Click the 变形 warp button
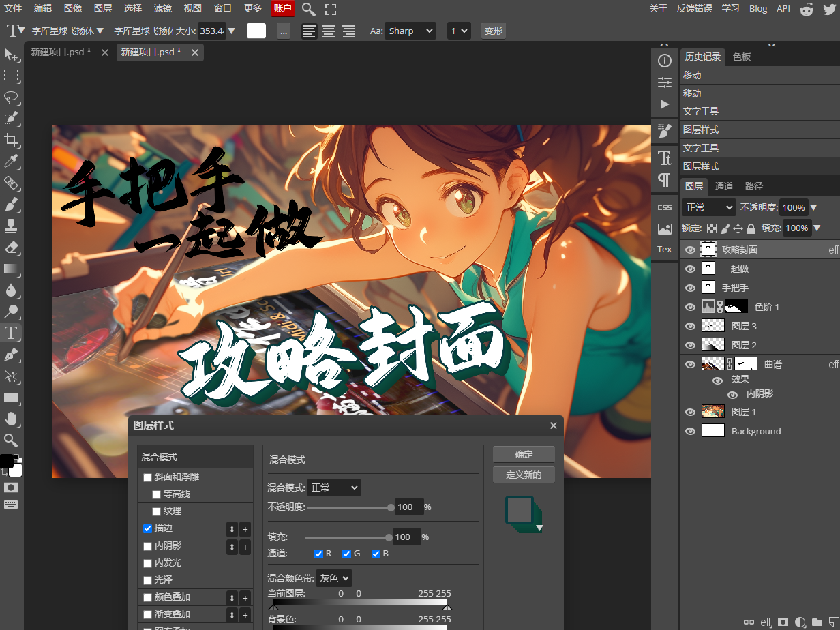840x630 pixels. [493, 31]
